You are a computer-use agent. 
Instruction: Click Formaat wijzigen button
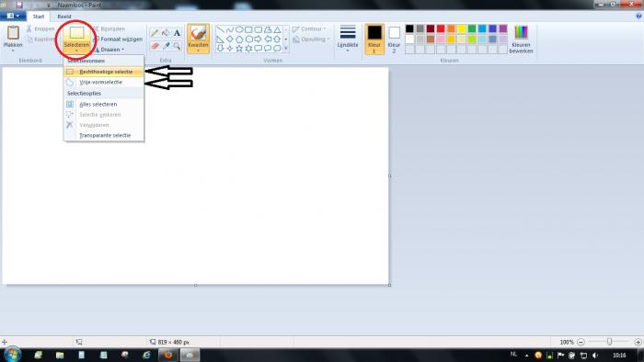tap(119, 40)
